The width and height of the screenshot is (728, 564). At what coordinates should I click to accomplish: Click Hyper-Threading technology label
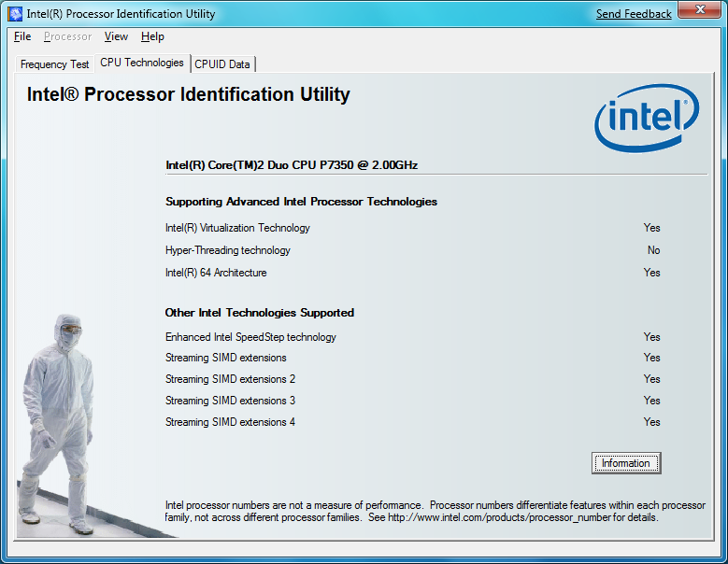tap(228, 250)
